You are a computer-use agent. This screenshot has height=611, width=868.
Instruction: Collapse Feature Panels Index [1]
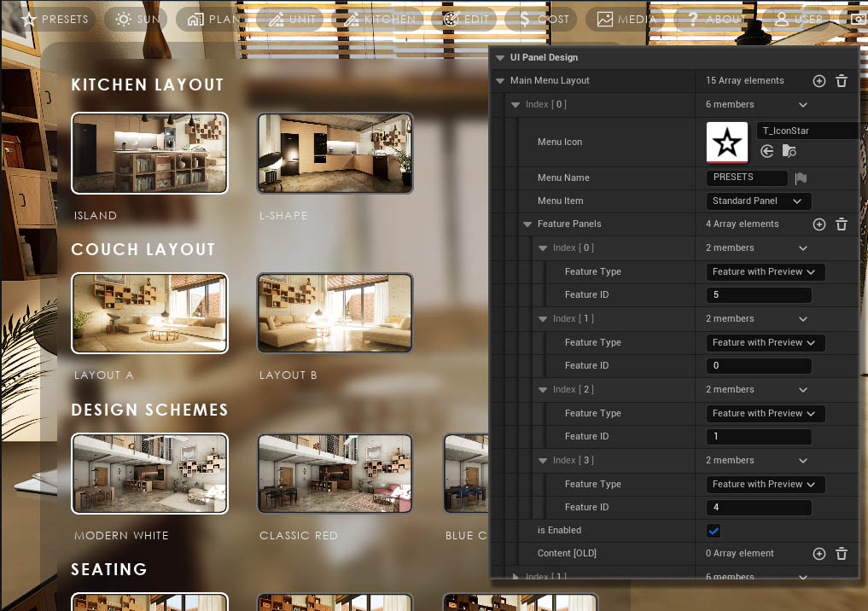pyautogui.click(x=543, y=319)
